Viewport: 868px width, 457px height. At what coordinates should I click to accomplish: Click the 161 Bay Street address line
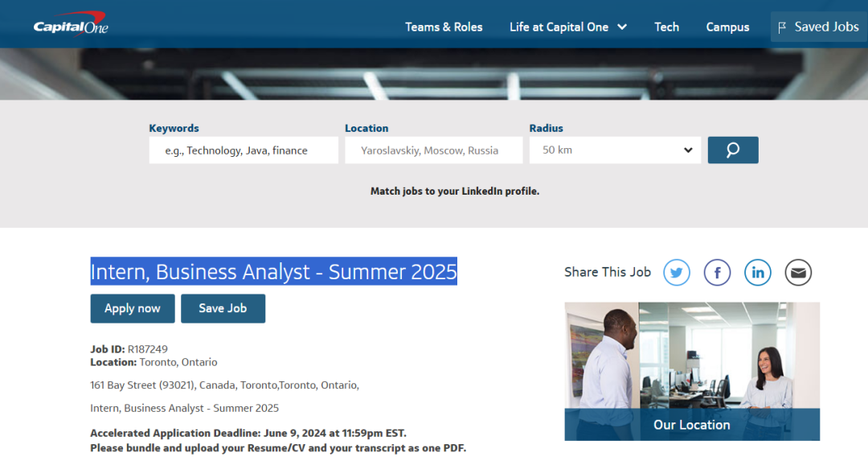tap(225, 385)
